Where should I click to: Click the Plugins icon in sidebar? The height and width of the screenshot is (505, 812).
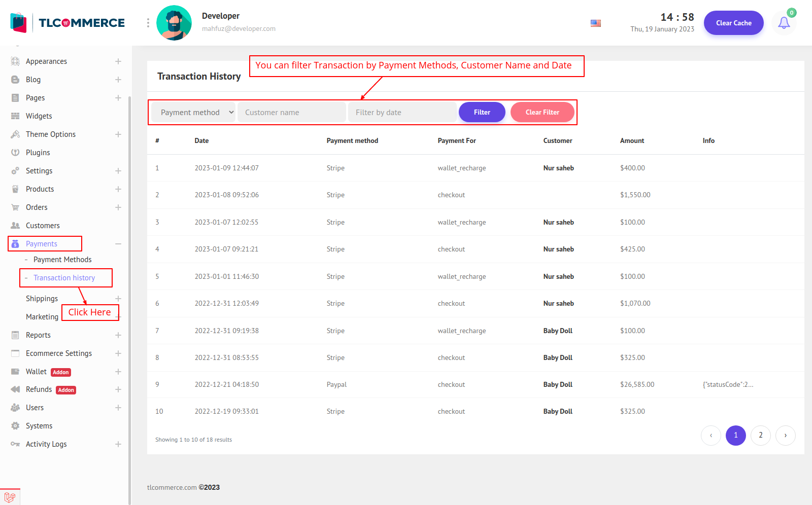pos(15,153)
